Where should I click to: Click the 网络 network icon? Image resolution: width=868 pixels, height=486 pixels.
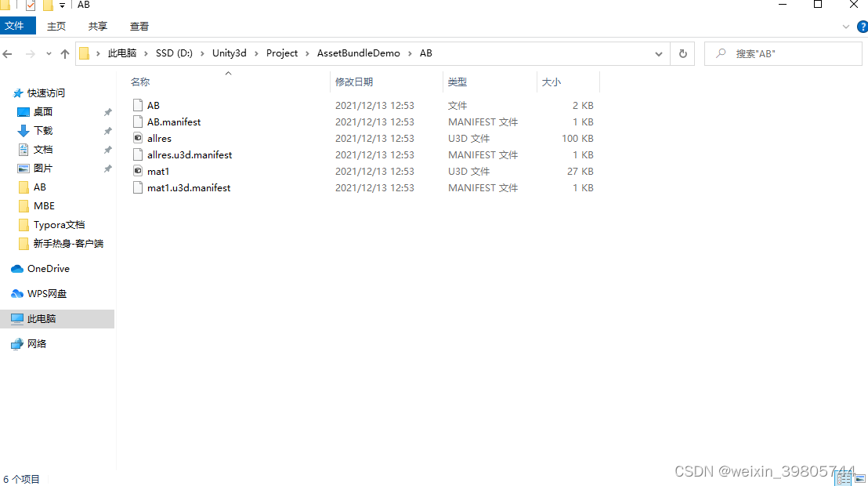[x=17, y=344]
